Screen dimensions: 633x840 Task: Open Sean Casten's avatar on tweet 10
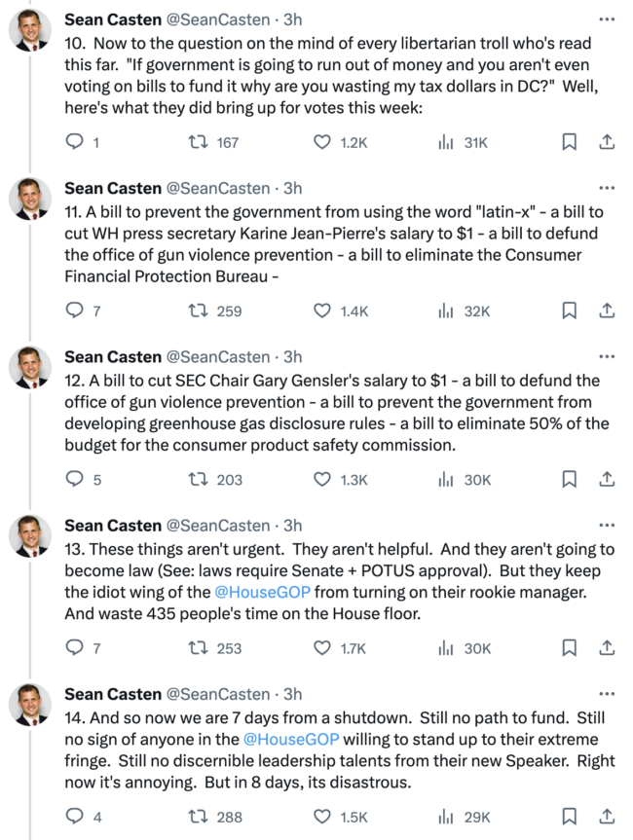(x=30, y=34)
